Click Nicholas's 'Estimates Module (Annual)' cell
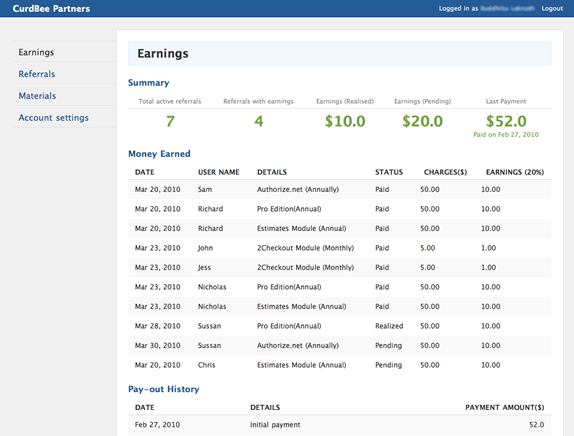 point(302,306)
